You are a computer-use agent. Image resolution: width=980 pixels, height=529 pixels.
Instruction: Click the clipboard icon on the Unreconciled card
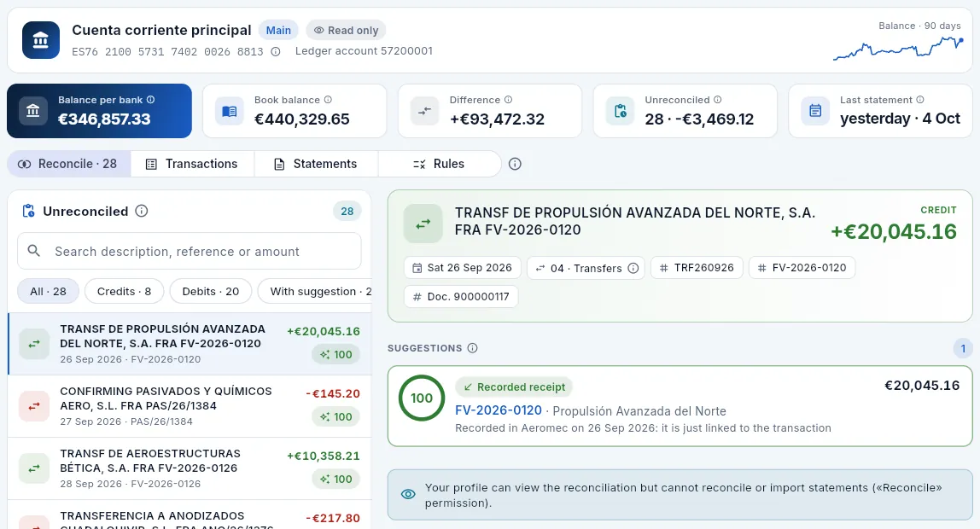[620, 111]
